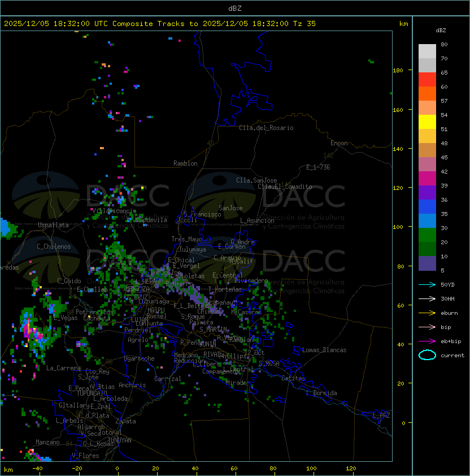Click the light gray 70-80 dBZ swatch
Viewport: 470px width, 476px height.
pyautogui.click(x=427, y=51)
